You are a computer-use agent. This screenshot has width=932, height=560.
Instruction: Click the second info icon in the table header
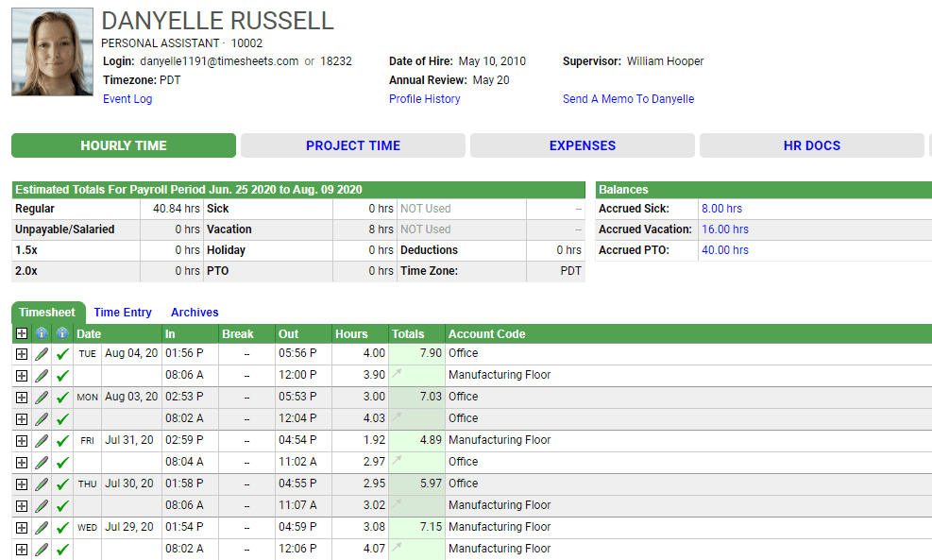[62, 333]
